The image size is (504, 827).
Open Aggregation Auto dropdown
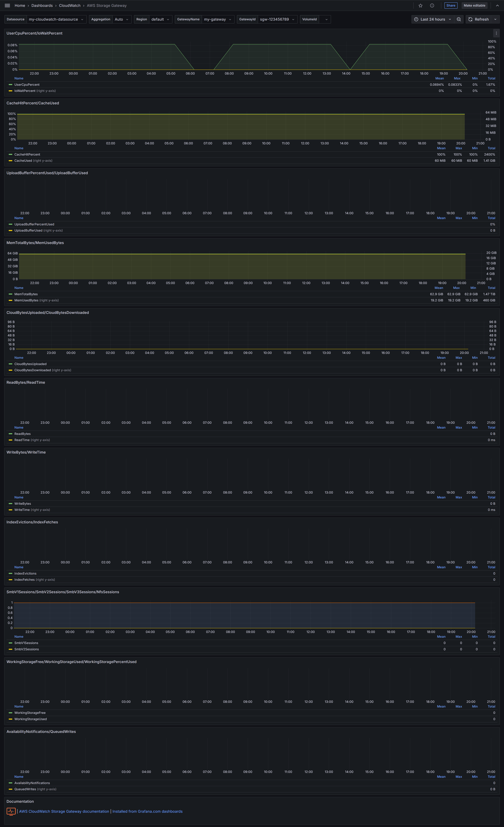(x=122, y=19)
